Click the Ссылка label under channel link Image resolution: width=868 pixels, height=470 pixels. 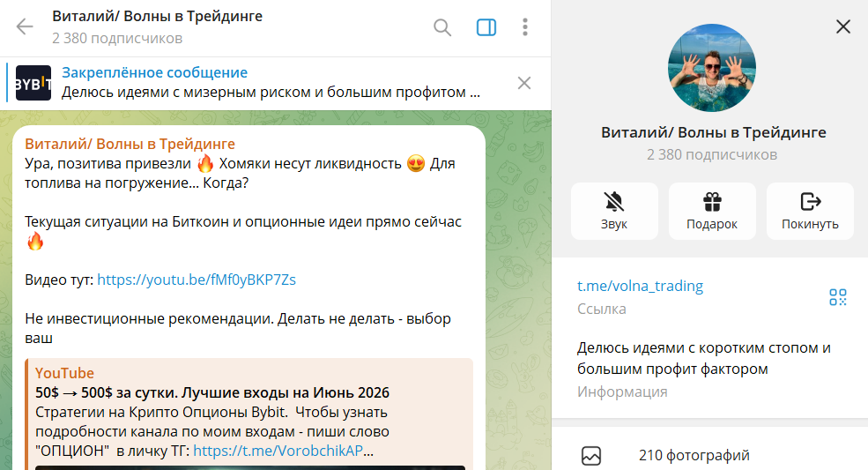tap(602, 309)
